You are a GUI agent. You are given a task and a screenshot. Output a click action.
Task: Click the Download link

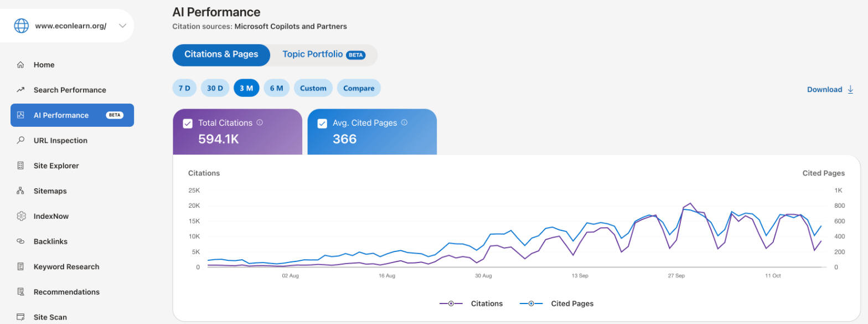point(830,89)
